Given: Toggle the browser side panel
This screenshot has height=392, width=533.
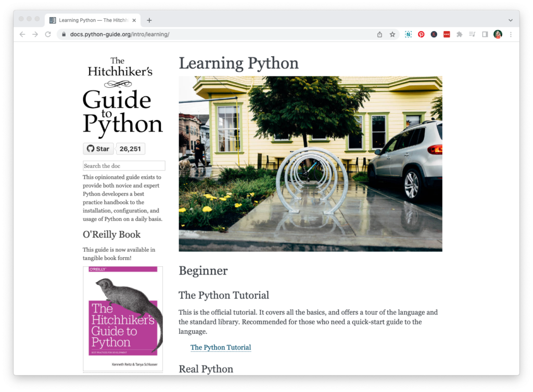Looking at the screenshot, I should point(485,34).
